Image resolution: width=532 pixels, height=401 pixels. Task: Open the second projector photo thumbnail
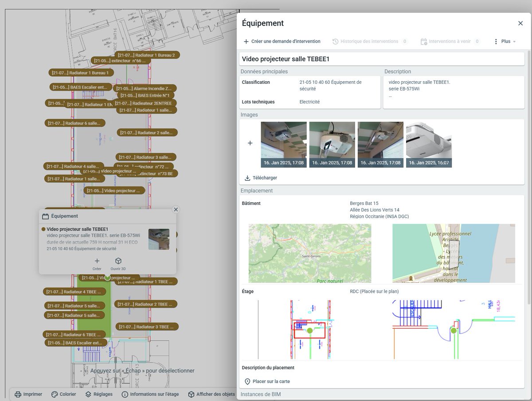[332, 145]
